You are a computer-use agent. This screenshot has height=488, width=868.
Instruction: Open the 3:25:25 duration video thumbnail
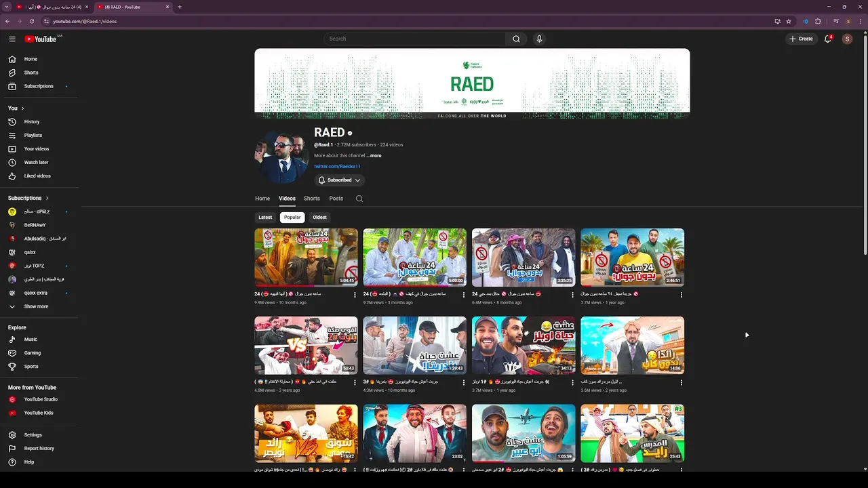524,258
